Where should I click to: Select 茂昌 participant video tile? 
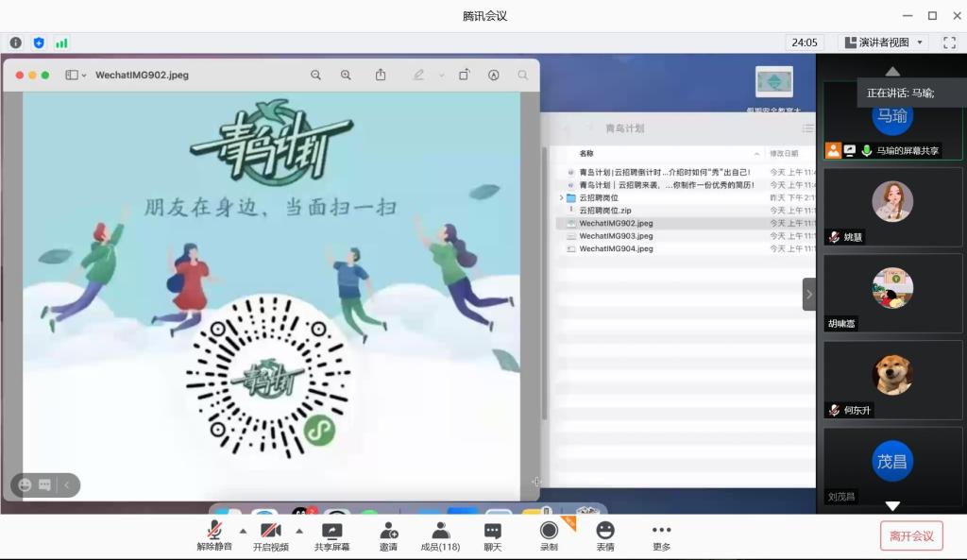[892, 466]
